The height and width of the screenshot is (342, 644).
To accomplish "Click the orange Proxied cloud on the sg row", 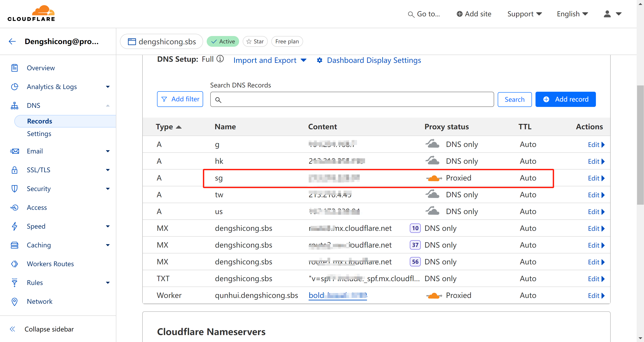I will (x=434, y=178).
